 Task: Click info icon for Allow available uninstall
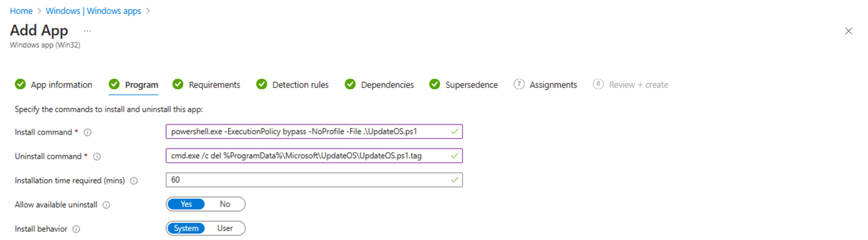tap(106, 205)
